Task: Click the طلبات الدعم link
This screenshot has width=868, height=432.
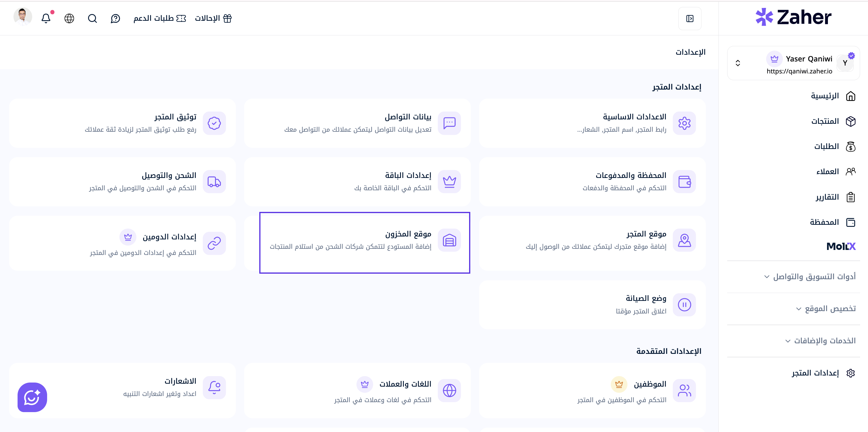Action: pos(160,18)
